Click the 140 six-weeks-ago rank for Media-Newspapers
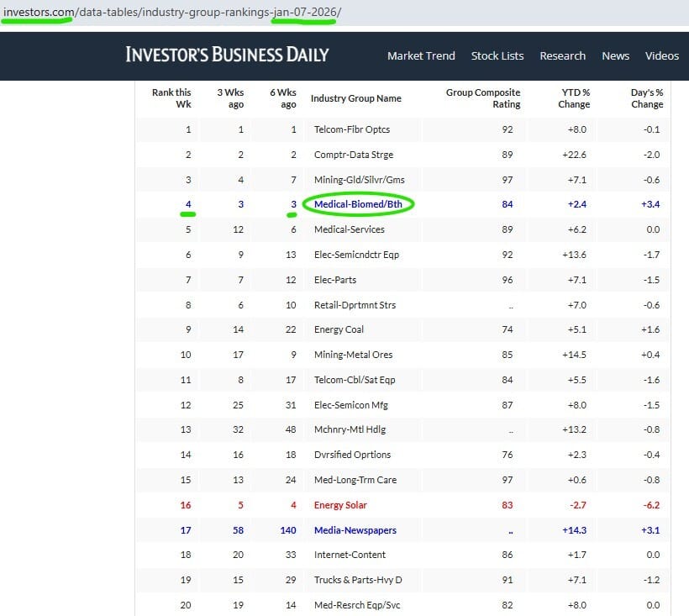 point(288,530)
